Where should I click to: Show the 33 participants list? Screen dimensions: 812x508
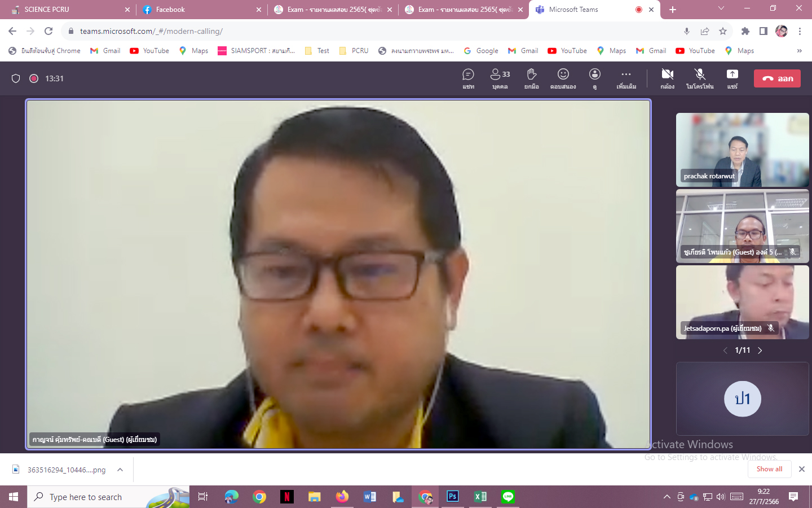point(500,78)
